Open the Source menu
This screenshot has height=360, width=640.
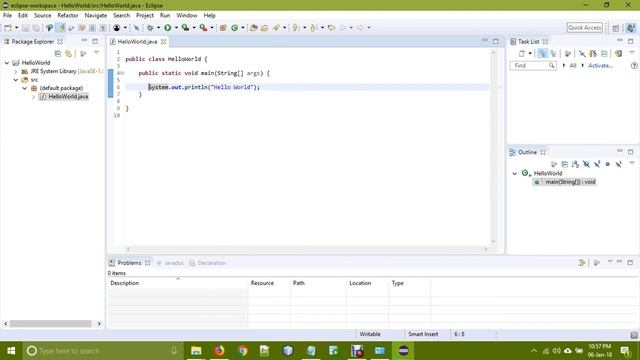[x=42, y=15]
